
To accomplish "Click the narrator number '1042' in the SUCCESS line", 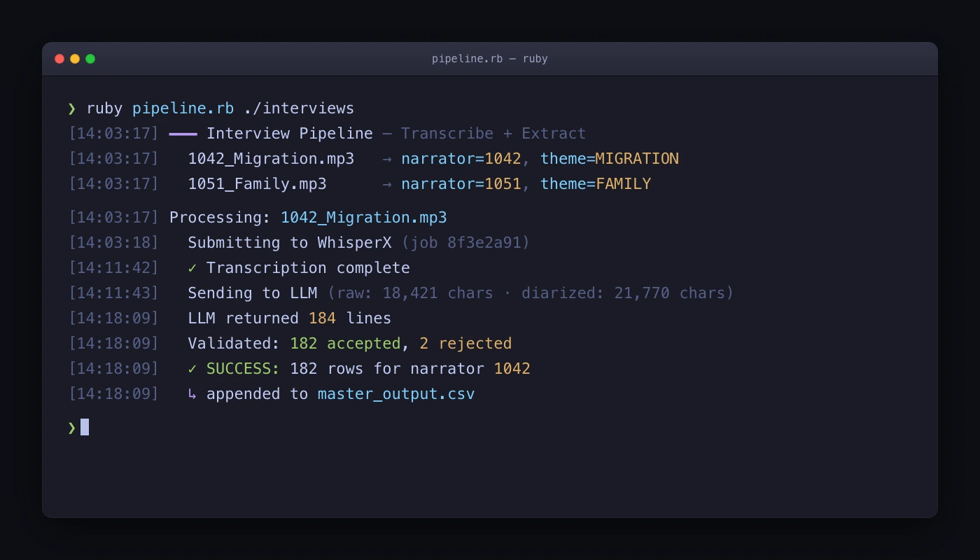I will 512,369.
